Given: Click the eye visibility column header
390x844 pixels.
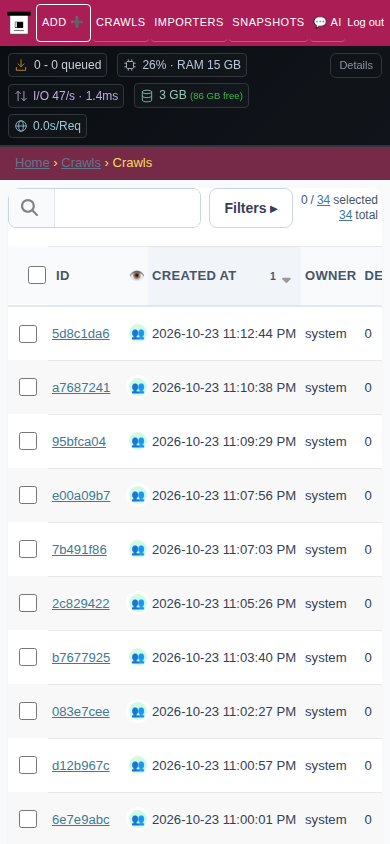Looking at the screenshot, I should (x=137, y=276).
